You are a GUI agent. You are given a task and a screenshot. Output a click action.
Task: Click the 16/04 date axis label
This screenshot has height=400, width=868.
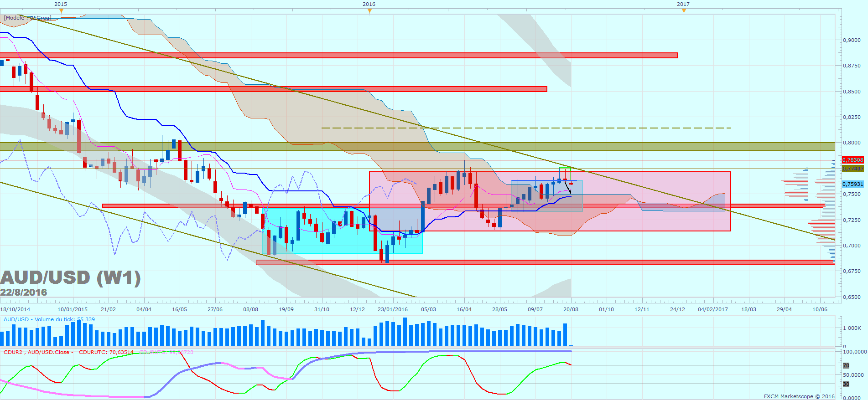point(464,309)
